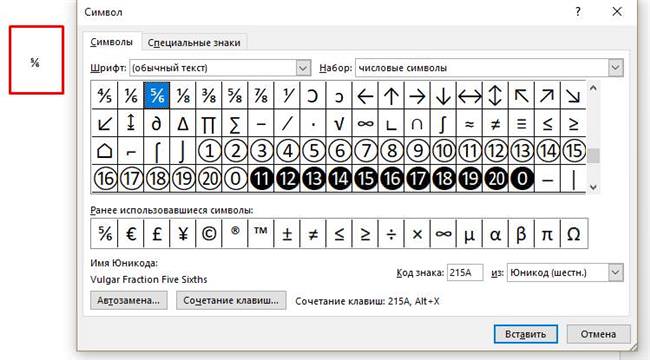Select the summation ∑ symbol
Screen dimensions: 650x360
pyautogui.click(x=235, y=123)
